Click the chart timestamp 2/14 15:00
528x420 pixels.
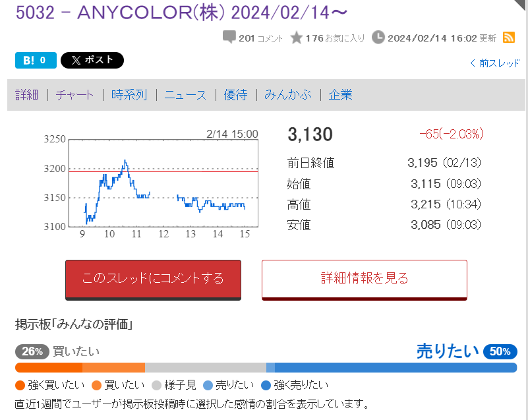coord(232,134)
